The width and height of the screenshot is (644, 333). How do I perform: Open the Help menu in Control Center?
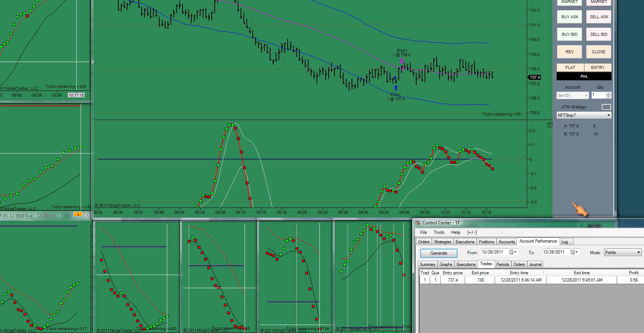[456, 232]
